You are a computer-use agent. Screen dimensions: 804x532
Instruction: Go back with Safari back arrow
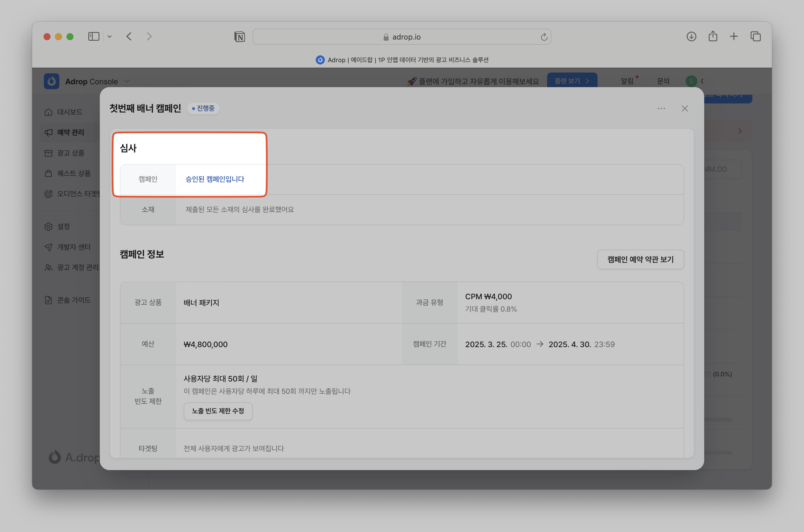[129, 36]
